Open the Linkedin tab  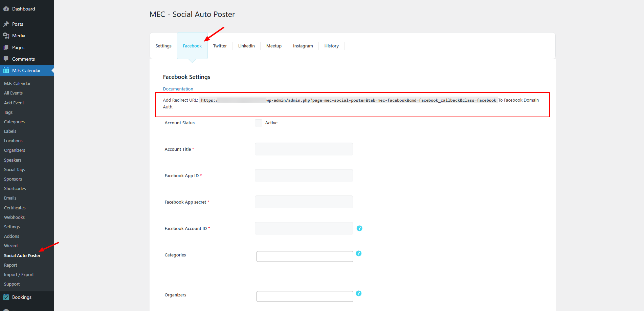[x=246, y=46]
